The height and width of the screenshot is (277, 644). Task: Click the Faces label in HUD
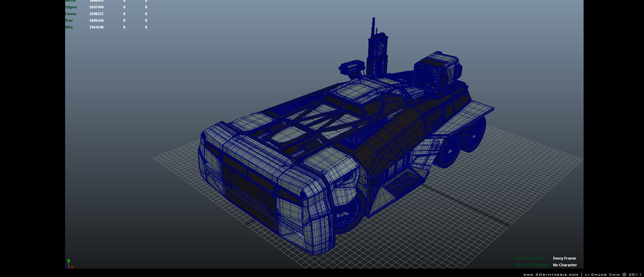pos(71,14)
